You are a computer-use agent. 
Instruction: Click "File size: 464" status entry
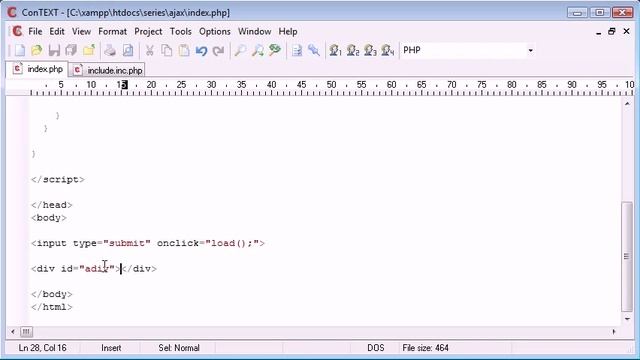(x=425, y=348)
